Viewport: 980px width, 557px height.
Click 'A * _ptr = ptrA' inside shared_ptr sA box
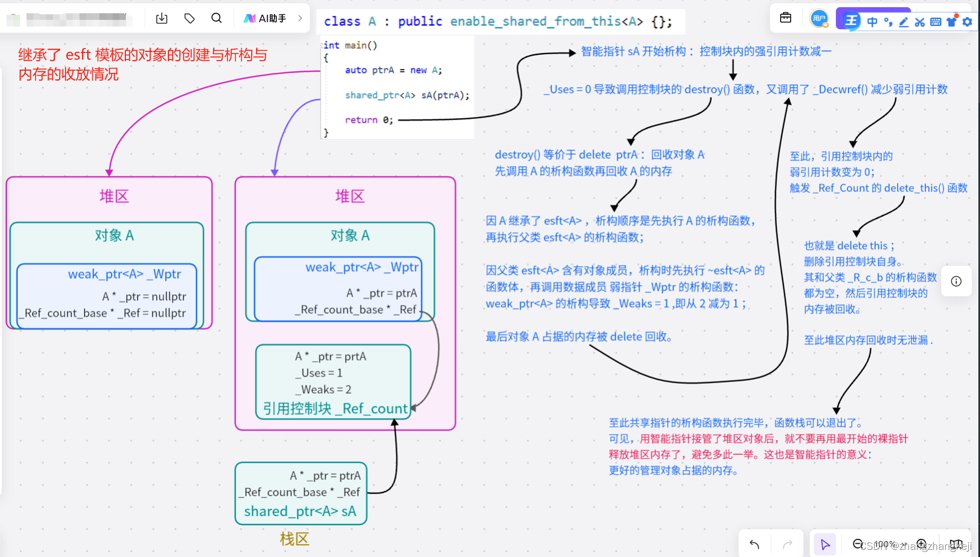[325, 476]
